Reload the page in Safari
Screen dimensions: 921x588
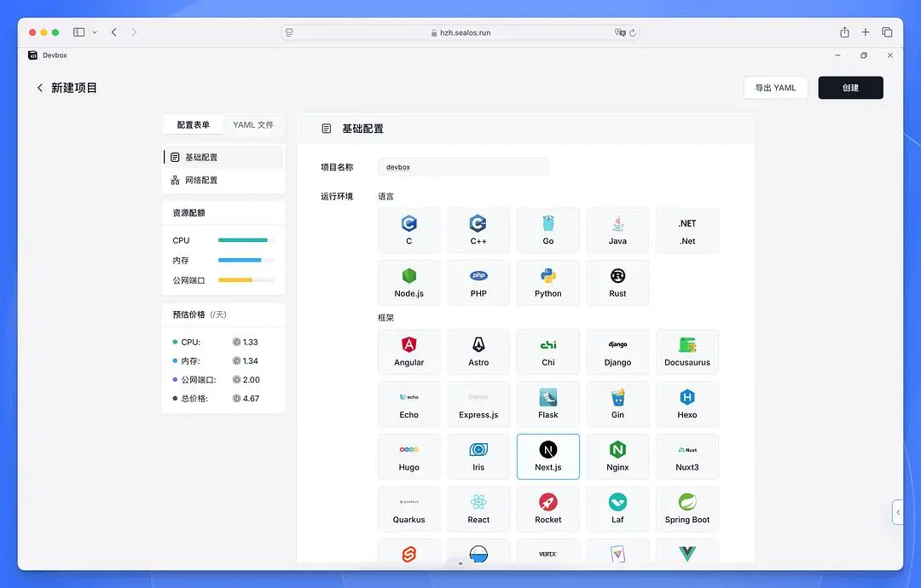click(633, 33)
